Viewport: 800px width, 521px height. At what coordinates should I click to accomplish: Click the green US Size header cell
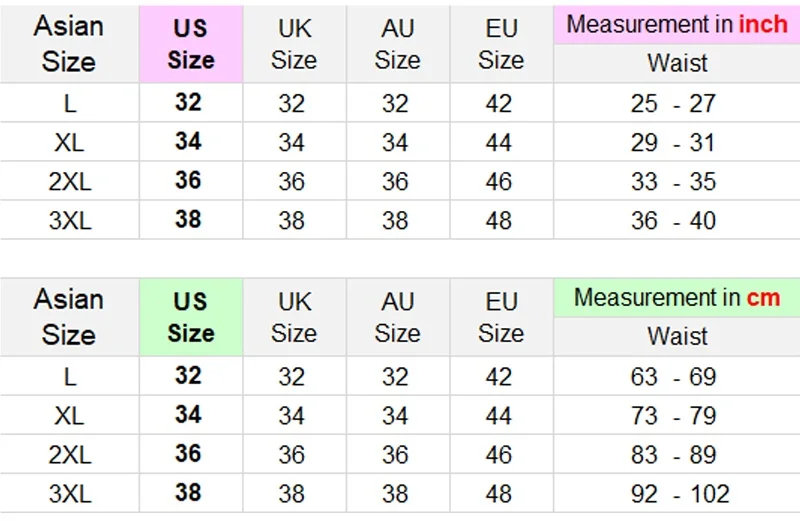[191, 317]
